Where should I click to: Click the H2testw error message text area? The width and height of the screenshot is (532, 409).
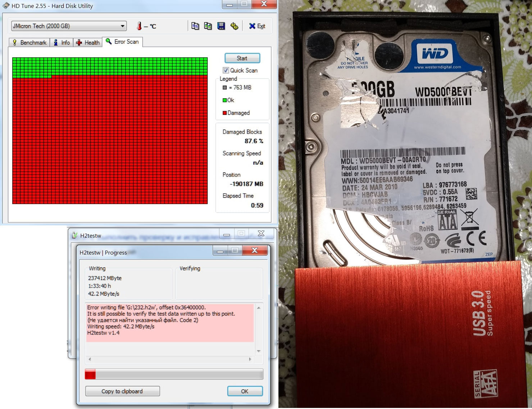tap(170, 322)
